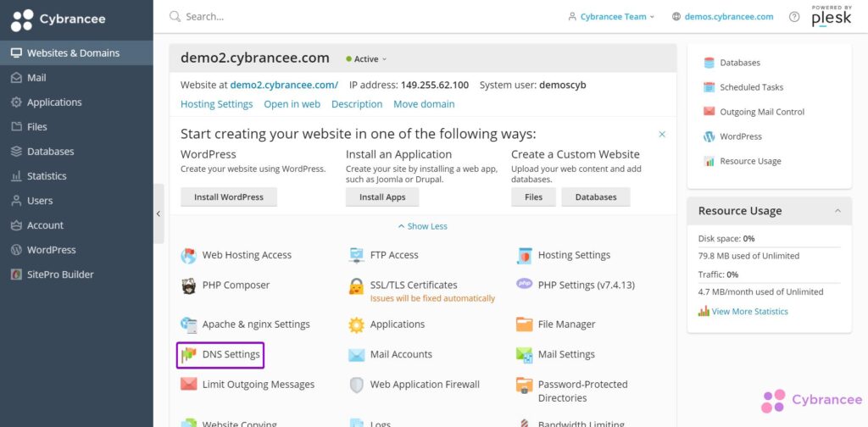This screenshot has width=868, height=427.
Task: Click the Install WordPress button
Action: [229, 197]
